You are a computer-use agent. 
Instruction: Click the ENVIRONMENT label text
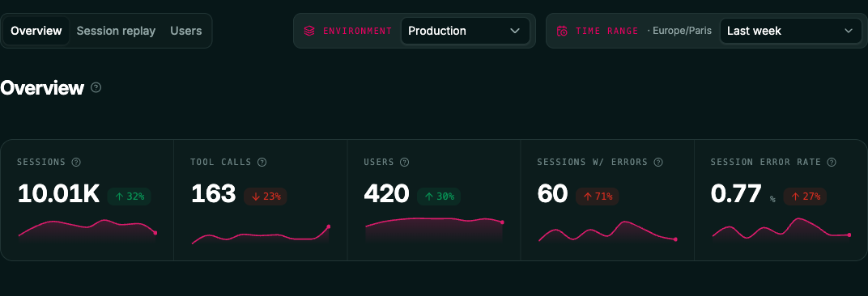pos(358,31)
